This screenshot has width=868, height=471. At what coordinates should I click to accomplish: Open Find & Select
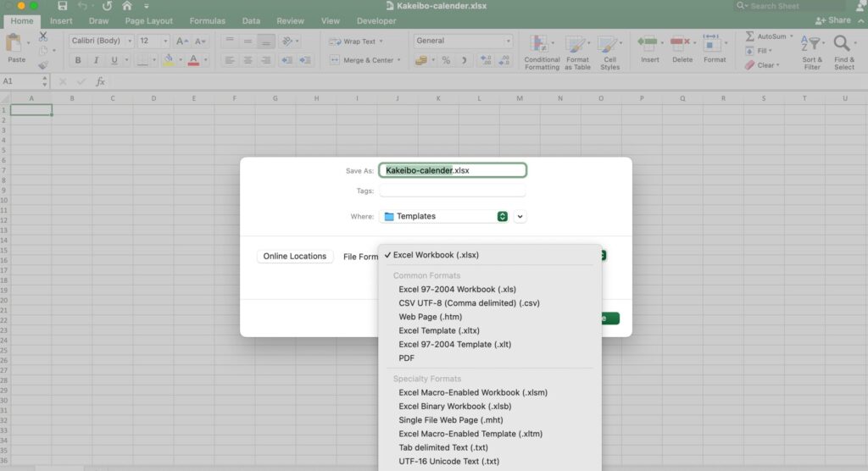tap(844, 52)
